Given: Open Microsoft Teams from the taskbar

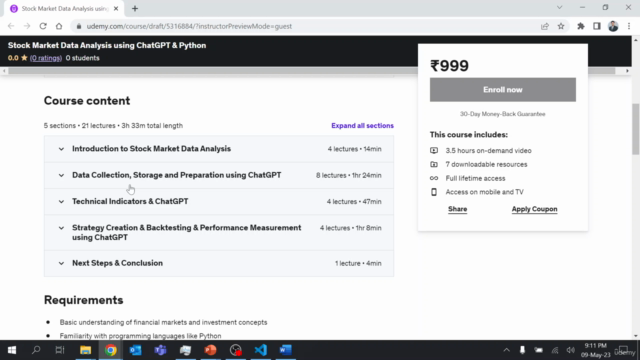Looking at the screenshot, I should click(x=160, y=350).
